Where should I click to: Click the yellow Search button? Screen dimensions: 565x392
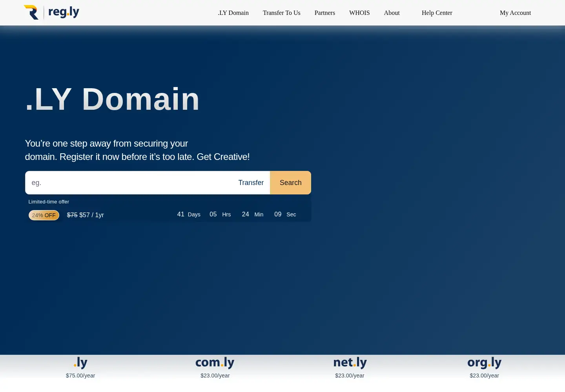[x=291, y=183]
